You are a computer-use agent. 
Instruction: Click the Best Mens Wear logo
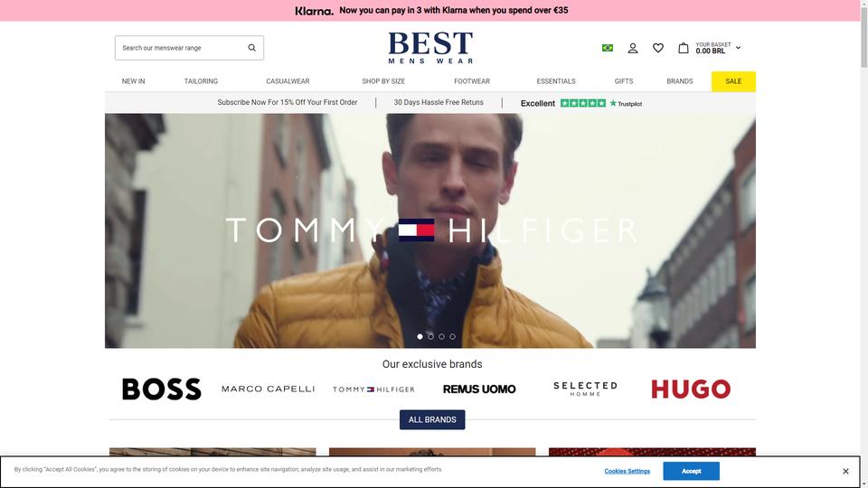430,48
